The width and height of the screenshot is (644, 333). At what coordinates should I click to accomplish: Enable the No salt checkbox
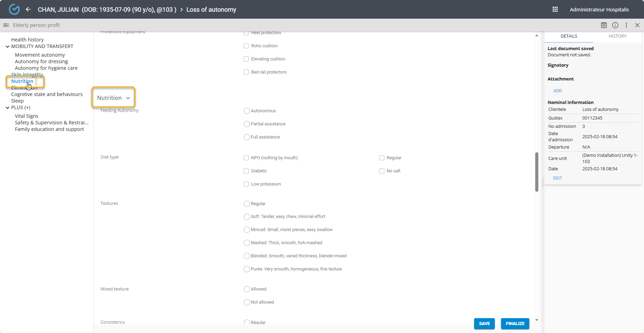pyautogui.click(x=382, y=171)
